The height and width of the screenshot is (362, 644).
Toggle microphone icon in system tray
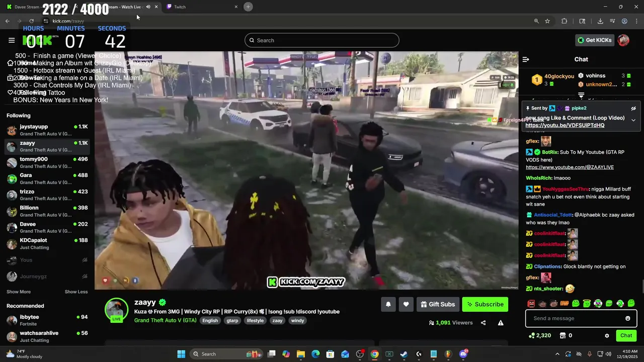[590, 354]
